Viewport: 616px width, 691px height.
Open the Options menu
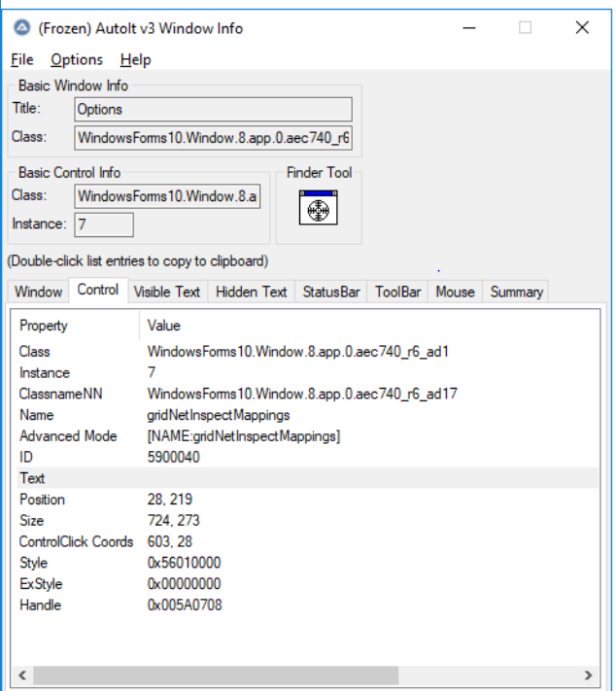[77, 59]
